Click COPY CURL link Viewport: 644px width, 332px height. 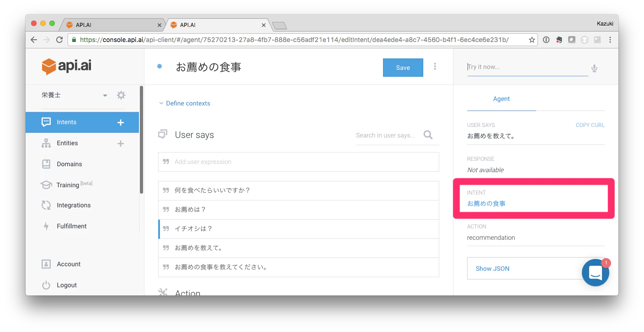590,125
